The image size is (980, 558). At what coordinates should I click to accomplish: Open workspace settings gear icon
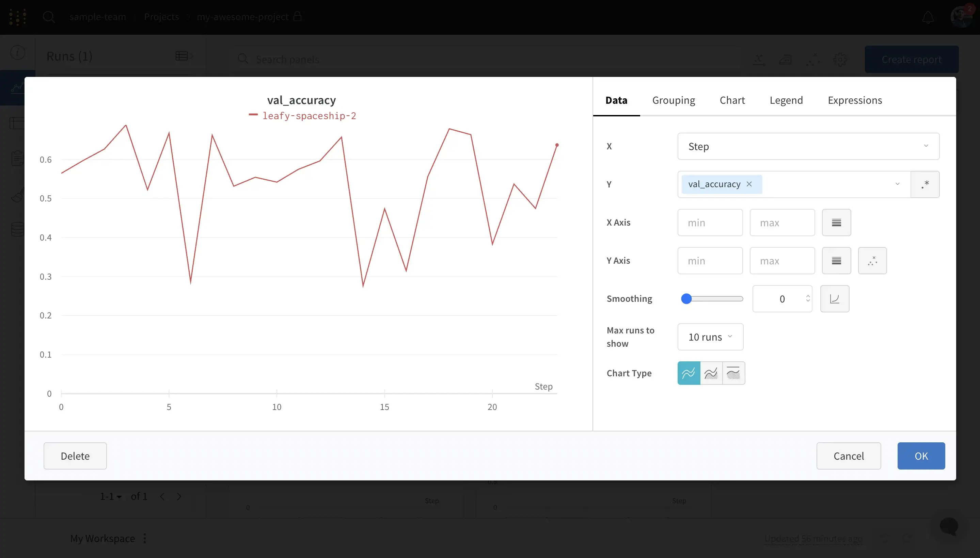pyautogui.click(x=840, y=60)
